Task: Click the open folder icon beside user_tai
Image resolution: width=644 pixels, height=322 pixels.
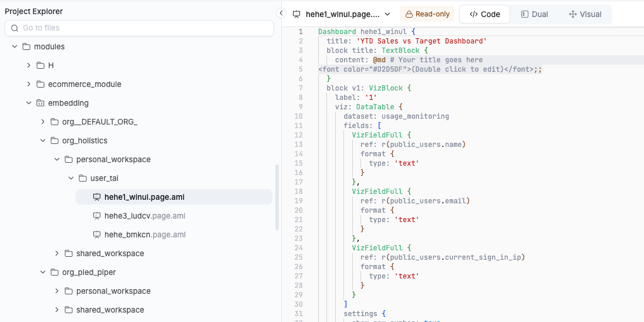Action: (83, 179)
